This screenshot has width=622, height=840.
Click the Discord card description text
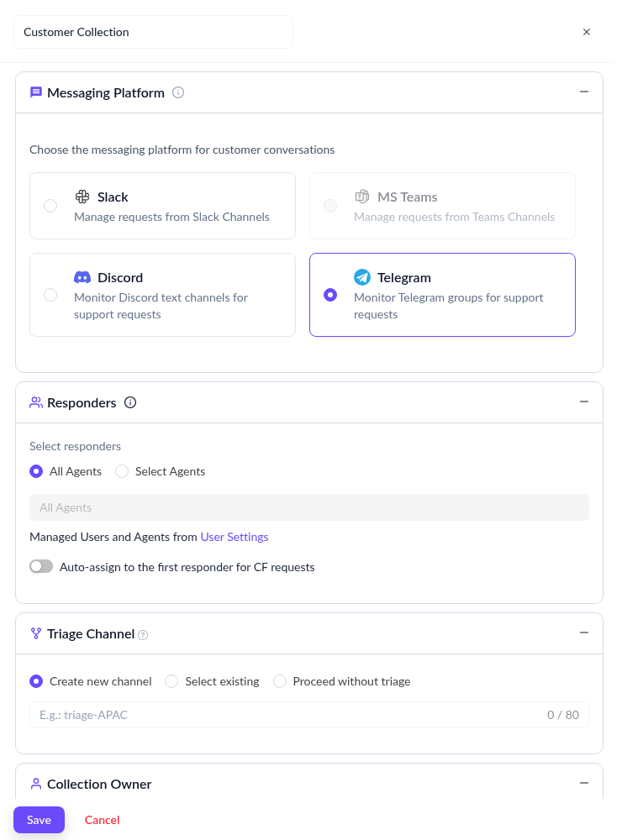coord(161,306)
